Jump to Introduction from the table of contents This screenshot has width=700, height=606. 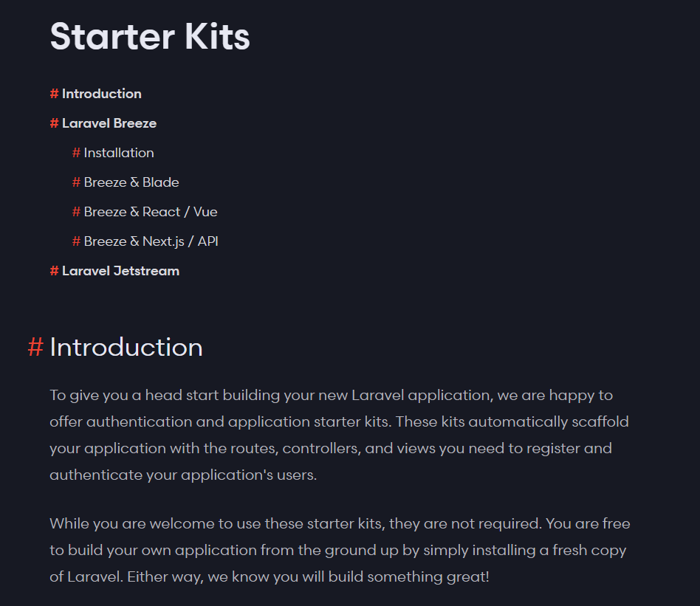pos(102,94)
